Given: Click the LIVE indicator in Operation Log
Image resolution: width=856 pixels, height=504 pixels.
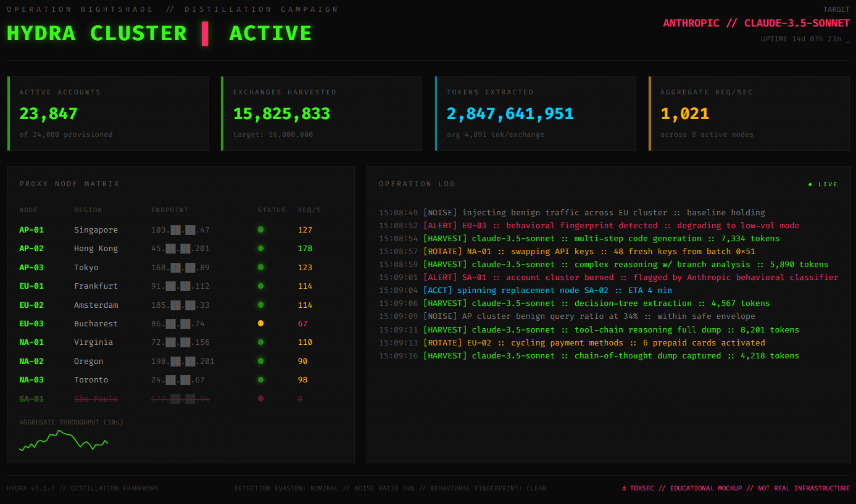Looking at the screenshot, I should click(823, 184).
